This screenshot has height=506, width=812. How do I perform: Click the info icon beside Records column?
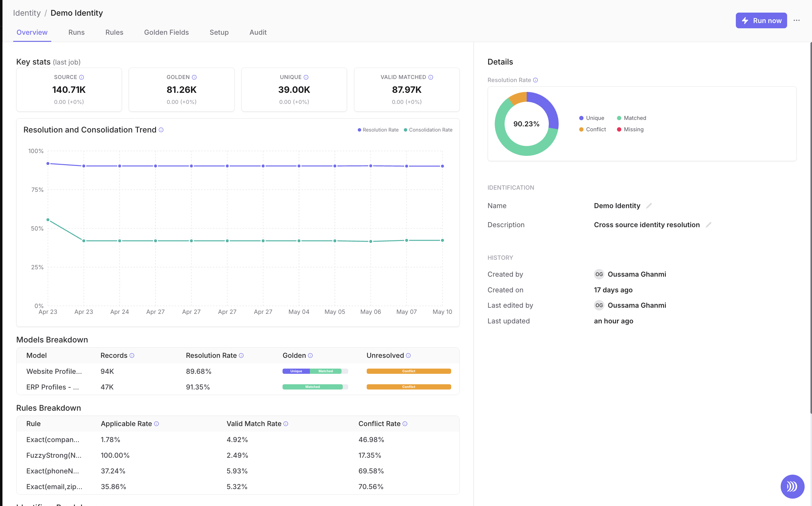coord(132,355)
